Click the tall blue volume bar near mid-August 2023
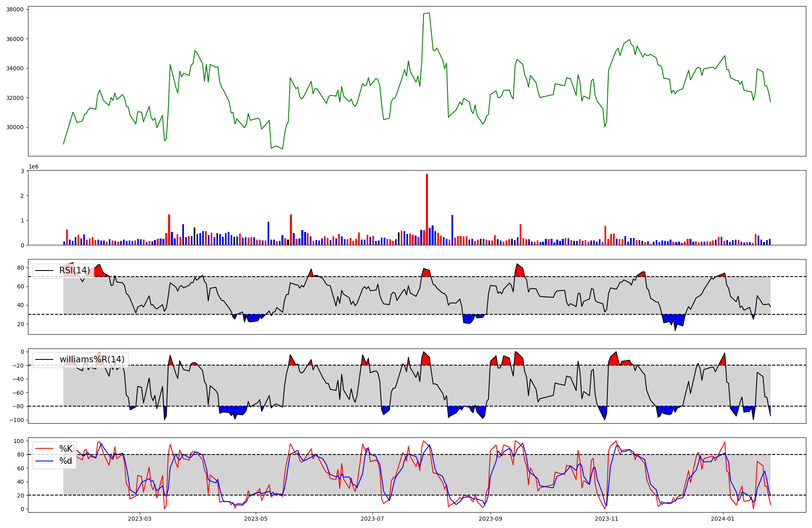Image resolution: width=812 pixels, height=528 pixels. (x=452, y=230)
